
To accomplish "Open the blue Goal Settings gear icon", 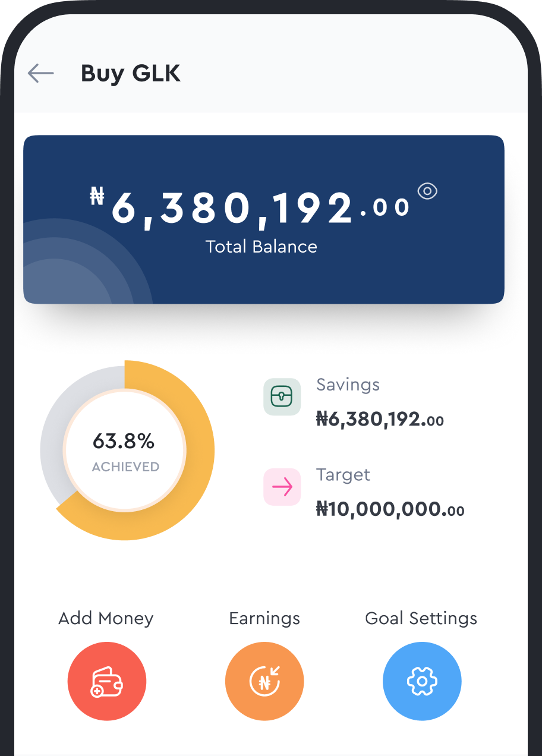I will pos(422,681).
